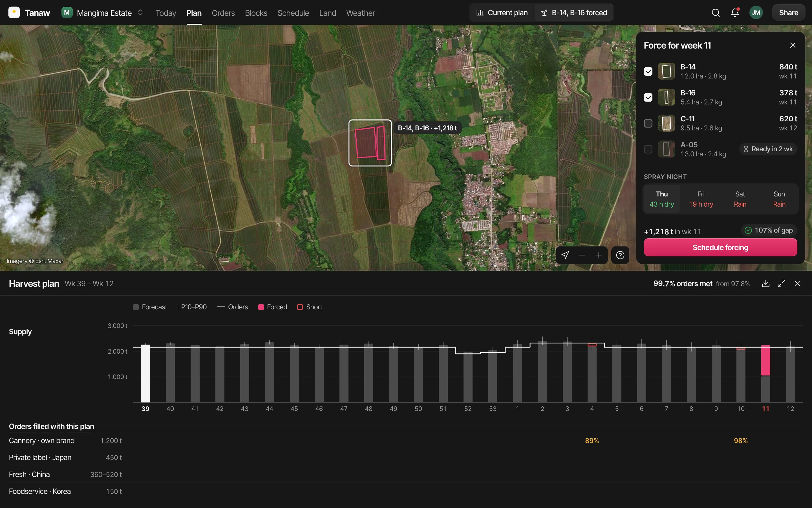Open notifications bell
The height and width of the screenshot is (508, 812).
click(x=735, y=13)
